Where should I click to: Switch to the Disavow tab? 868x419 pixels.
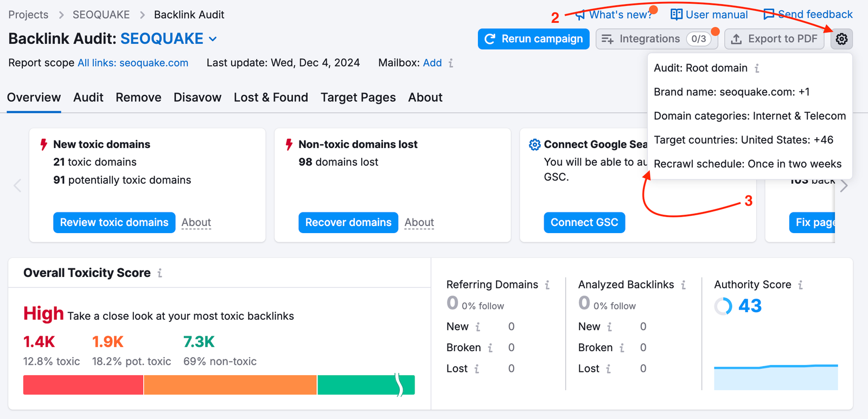[x=197, y=98]
